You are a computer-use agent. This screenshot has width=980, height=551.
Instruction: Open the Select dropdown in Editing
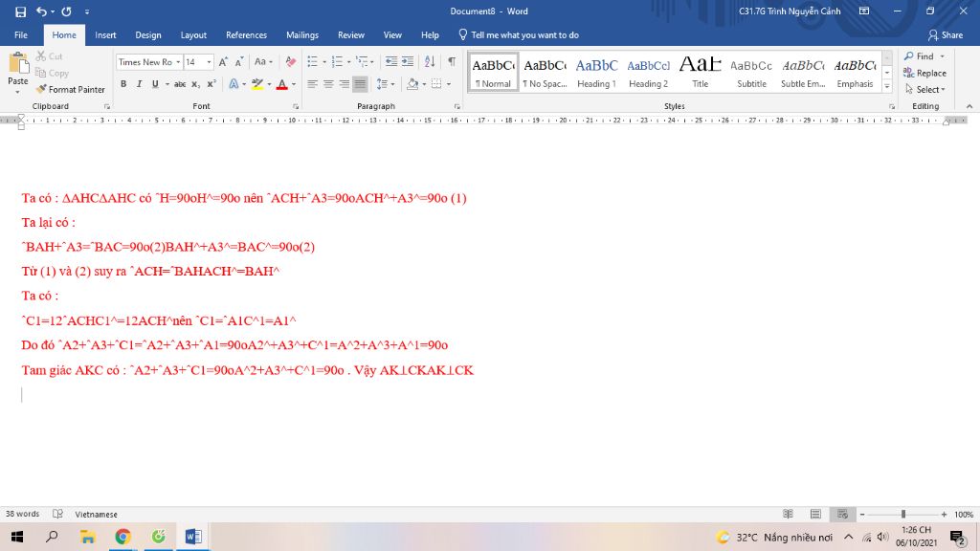tap(925, 89)
